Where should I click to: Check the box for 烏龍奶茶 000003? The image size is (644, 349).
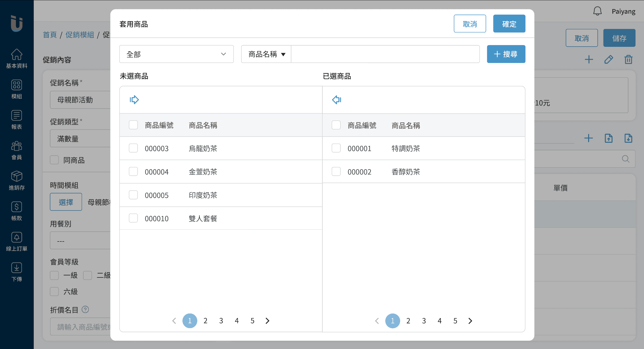click(x=133, y=148)
